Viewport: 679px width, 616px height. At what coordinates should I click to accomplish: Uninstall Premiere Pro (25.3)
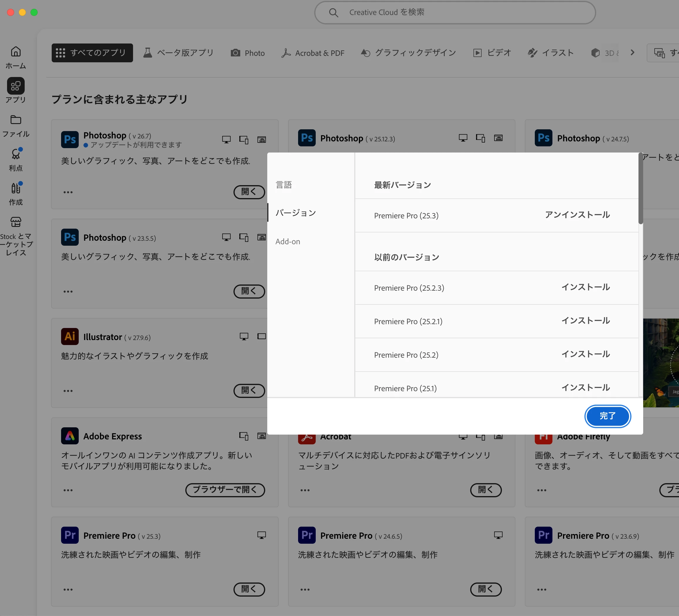577,215
